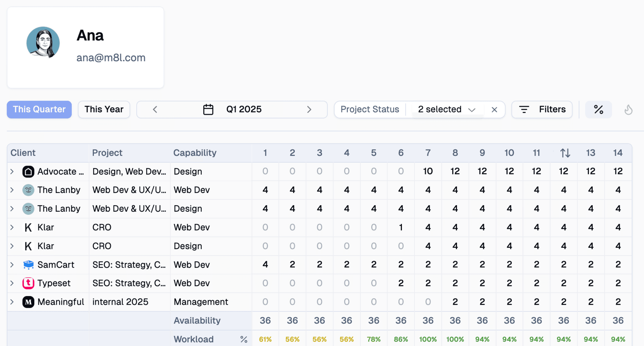644x346 pixels.
Task: Go to the previous quarter
Action: click(155, 110)
